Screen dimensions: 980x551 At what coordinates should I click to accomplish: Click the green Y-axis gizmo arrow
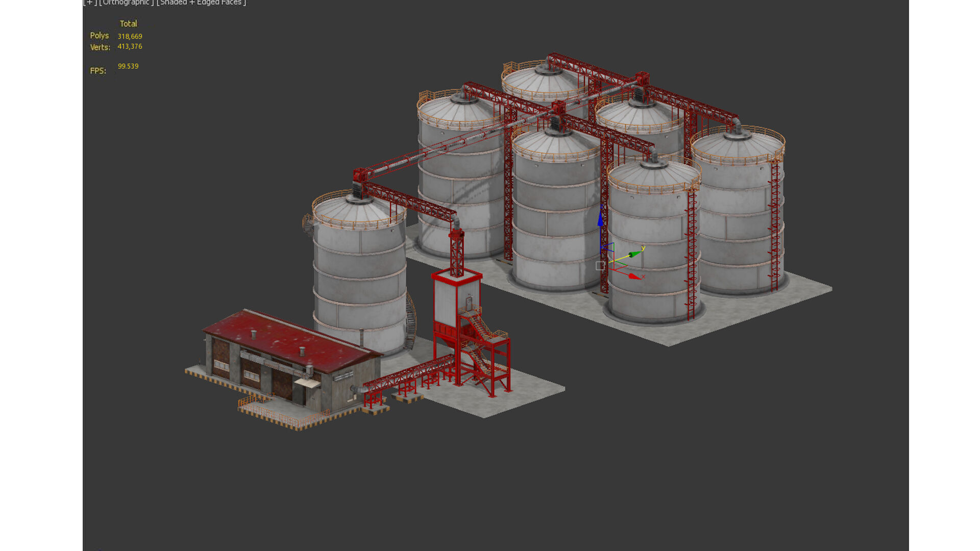point(634,254)
